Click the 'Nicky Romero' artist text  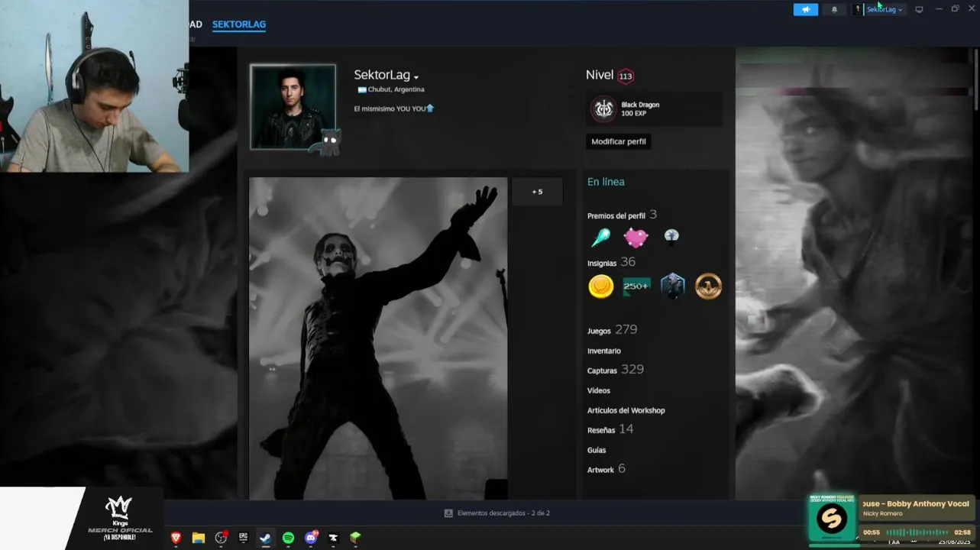point(882,514)
